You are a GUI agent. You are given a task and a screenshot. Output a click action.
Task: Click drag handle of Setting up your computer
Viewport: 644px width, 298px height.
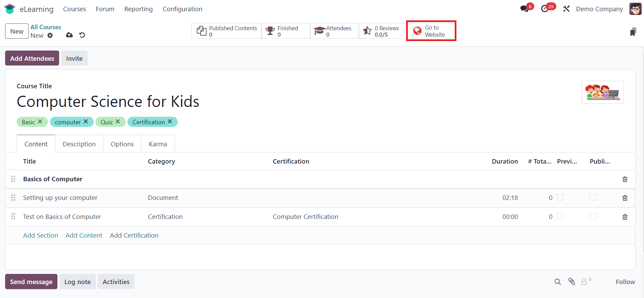coord(13,198)
